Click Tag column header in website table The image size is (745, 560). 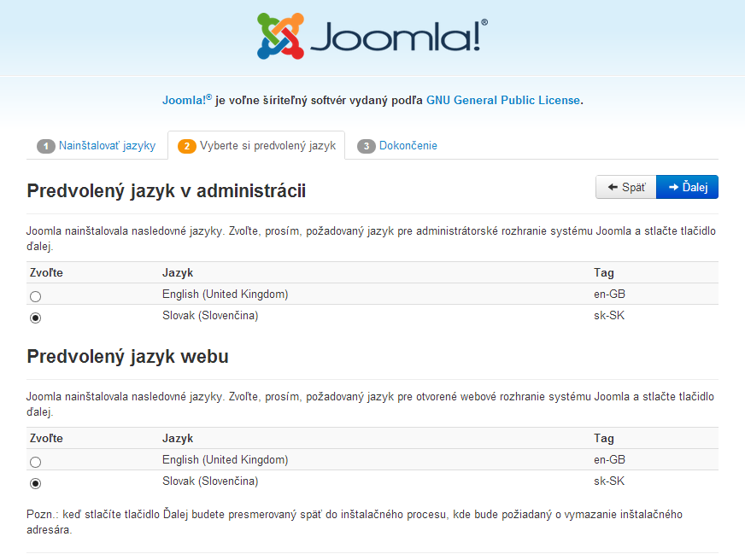(604, 438)
